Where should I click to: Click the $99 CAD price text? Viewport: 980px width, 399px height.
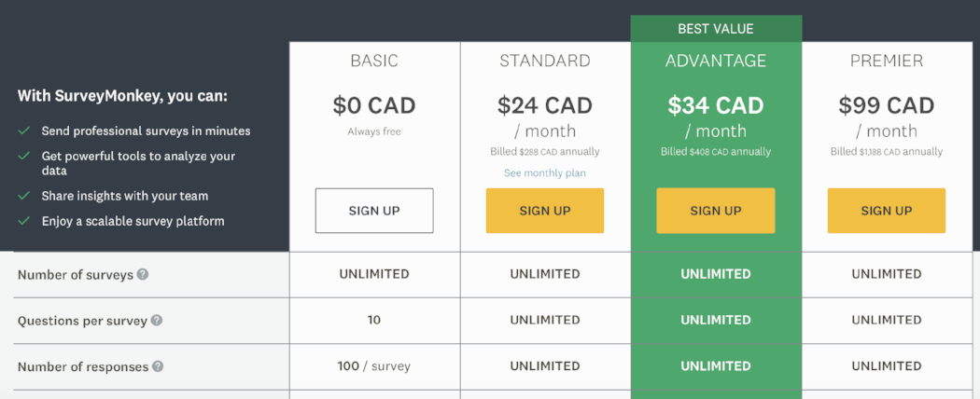887,105
